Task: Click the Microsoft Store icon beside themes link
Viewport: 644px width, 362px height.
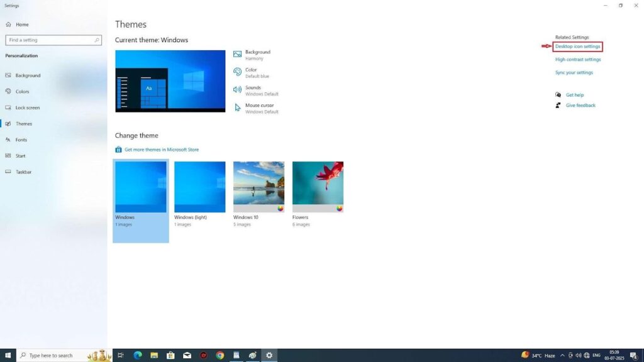Action: coord(118,150)
